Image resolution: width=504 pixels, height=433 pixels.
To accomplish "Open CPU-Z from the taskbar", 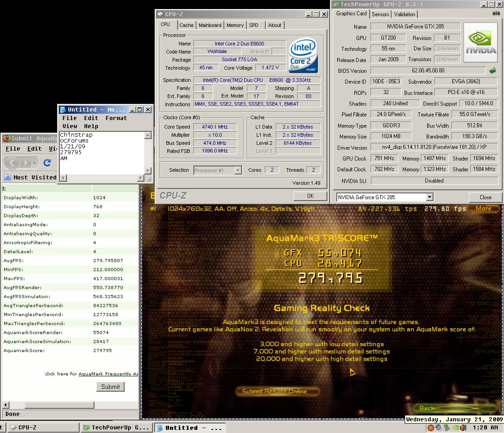I will point(44,428).
